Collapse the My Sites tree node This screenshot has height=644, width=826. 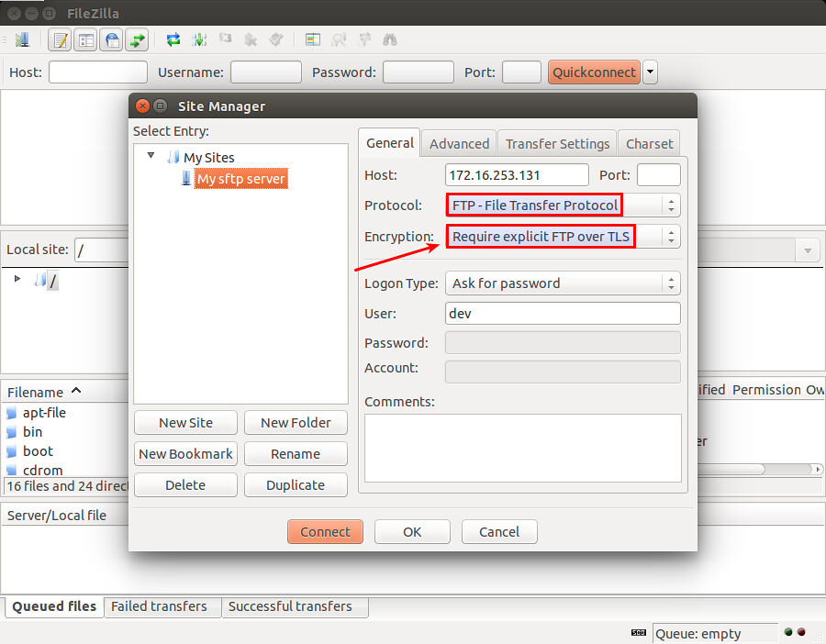pos(151,155)
